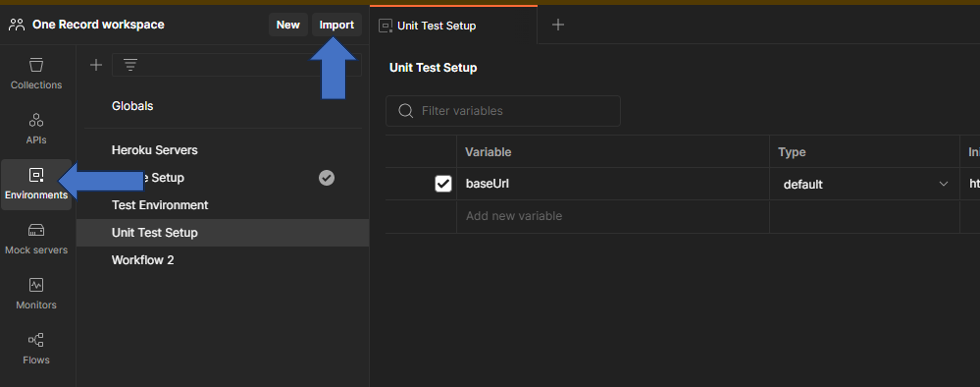Click the Filter variables input field
Image resolution: width=980 pixels, height=387 pixels.
pyautogui.click(x=503, y=111)
